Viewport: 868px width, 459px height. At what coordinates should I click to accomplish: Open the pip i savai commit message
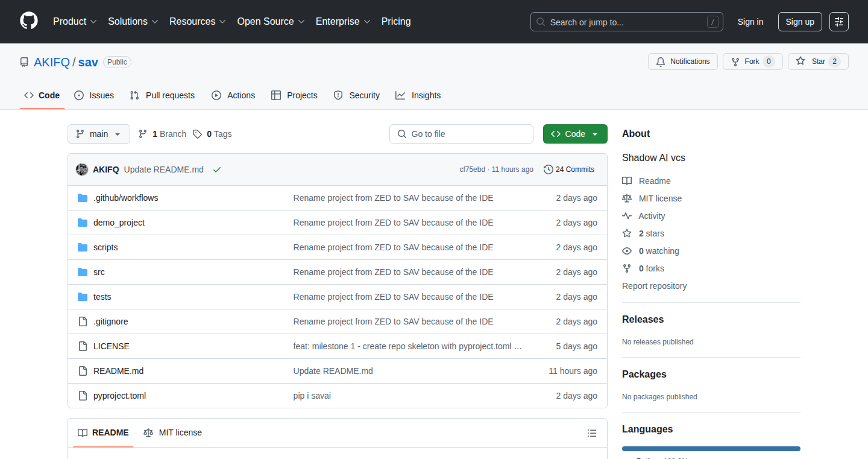312,396
